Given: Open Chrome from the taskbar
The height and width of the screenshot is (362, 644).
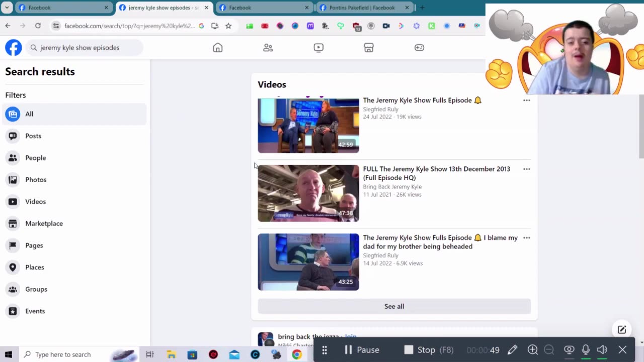Looking at the screenshot, I should coord(297,354).
